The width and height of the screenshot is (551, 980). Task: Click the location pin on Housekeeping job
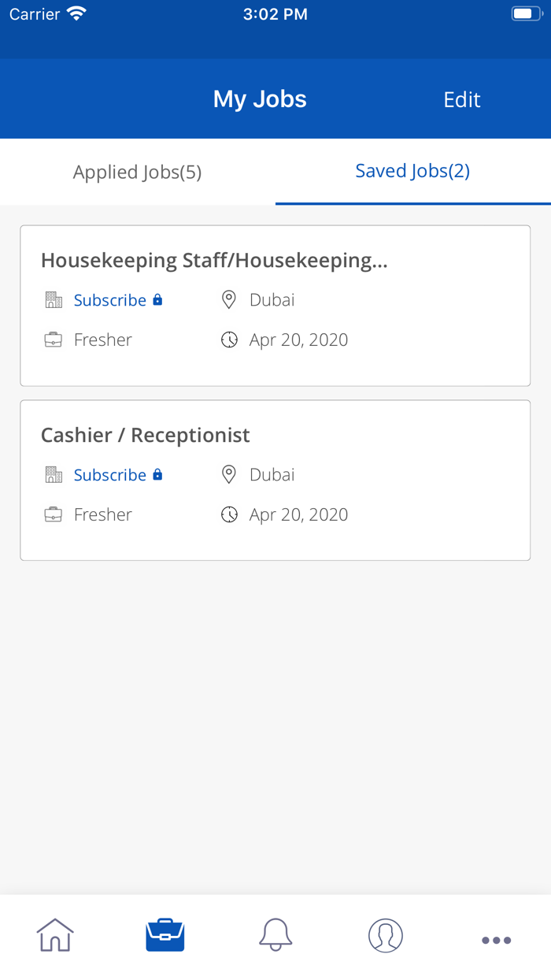[x=228, y=299]
